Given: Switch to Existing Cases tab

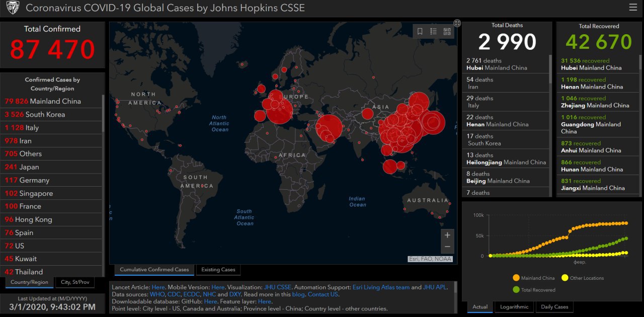Looking at the screenshot, I should click(x=218, y=270).
